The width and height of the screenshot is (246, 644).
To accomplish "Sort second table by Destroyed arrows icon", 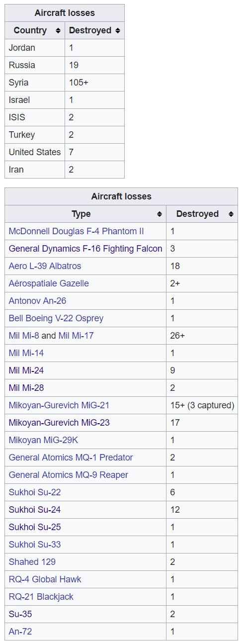I will coord(231,214).
